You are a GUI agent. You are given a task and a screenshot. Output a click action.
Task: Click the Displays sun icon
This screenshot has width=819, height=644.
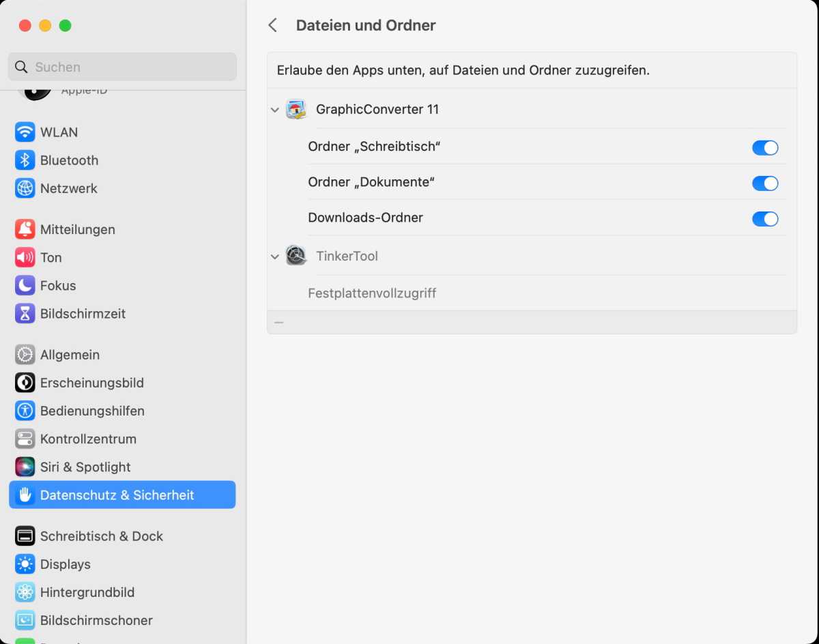point(25,564)
